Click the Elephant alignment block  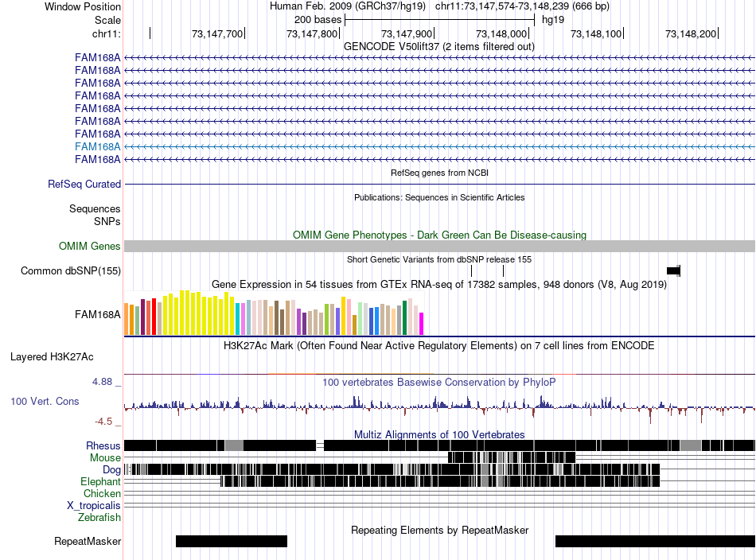point(440,481)
